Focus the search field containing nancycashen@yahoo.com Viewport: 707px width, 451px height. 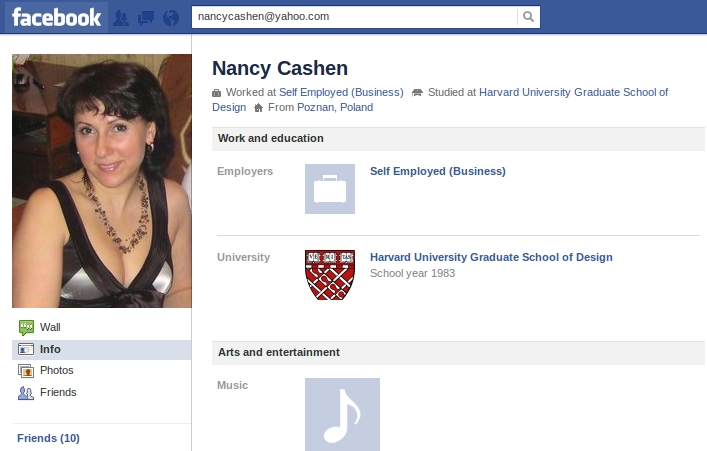pyautogui.click(x=354, y=17)
